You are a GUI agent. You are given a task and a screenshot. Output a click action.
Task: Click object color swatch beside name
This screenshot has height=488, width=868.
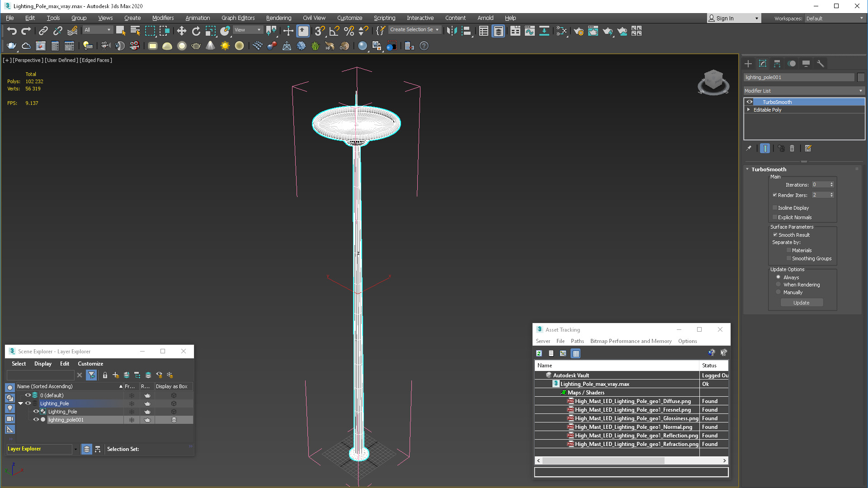coord(861,77)
